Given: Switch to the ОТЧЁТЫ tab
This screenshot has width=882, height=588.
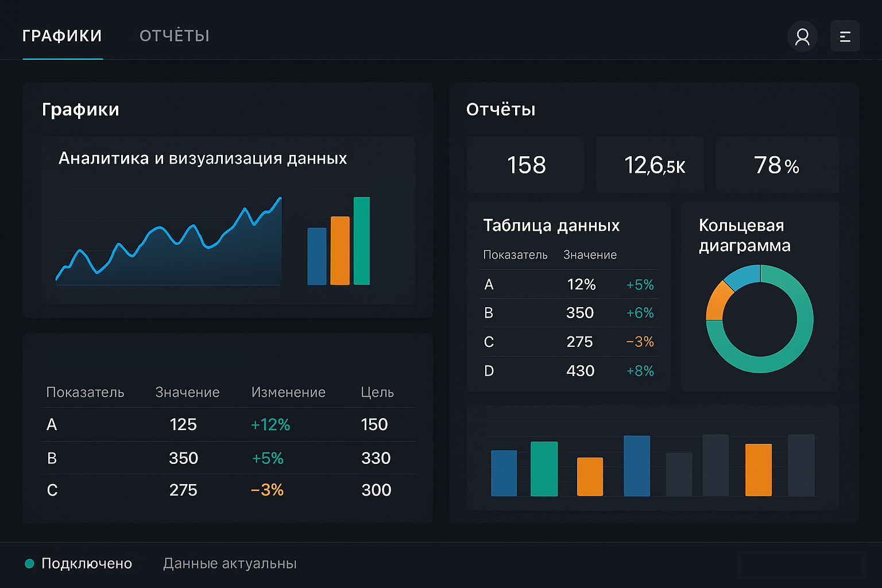Looking at the screenshot, I should coord(175,36).
